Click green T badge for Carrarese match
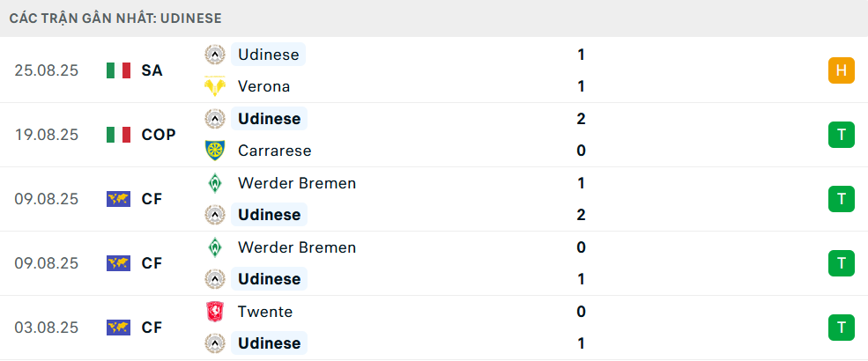868x361 pixels. click(x=842, y=135)
